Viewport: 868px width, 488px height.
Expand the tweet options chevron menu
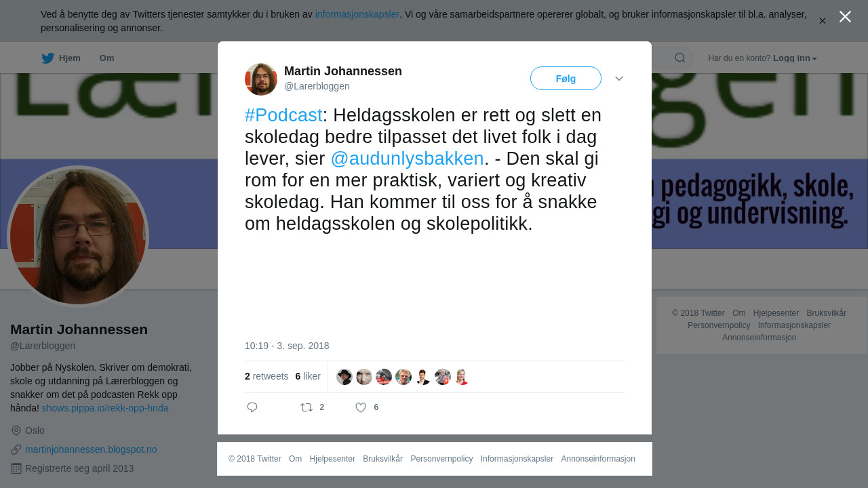pyautogui.click(x=619, y=79)
